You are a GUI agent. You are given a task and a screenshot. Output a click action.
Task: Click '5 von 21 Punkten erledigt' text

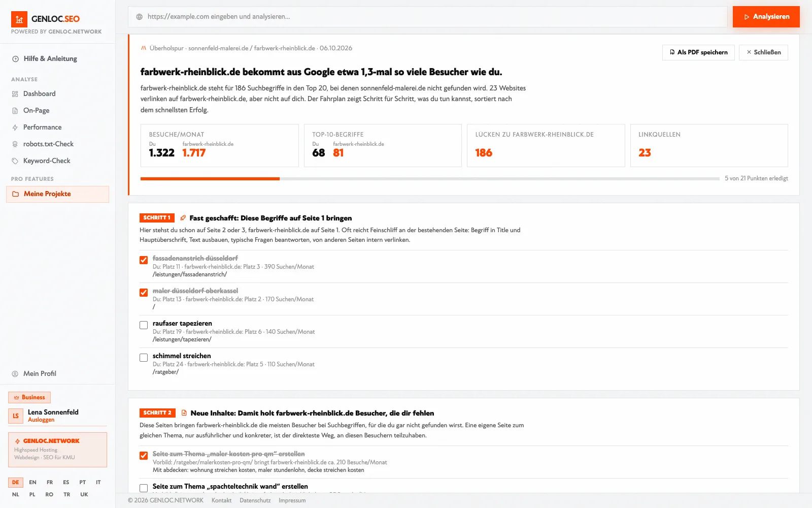point(756,179)
